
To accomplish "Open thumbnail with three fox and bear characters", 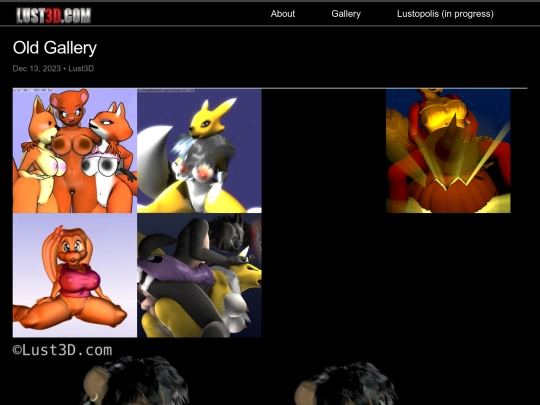I will (75, 151).
